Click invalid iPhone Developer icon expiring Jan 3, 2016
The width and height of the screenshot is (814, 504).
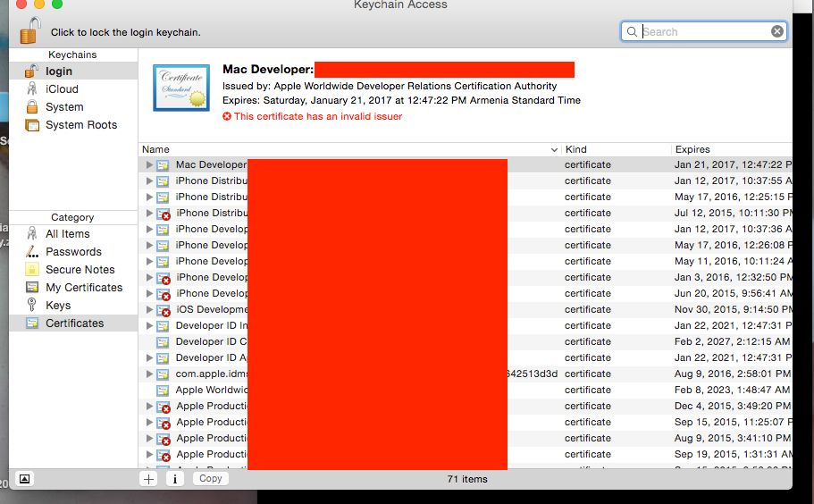(x=164, y=278)
